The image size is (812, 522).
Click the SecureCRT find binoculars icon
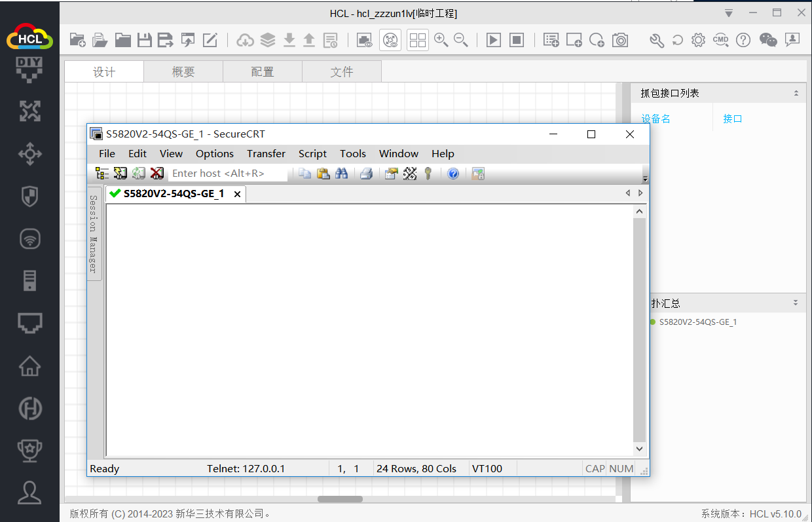342,174
